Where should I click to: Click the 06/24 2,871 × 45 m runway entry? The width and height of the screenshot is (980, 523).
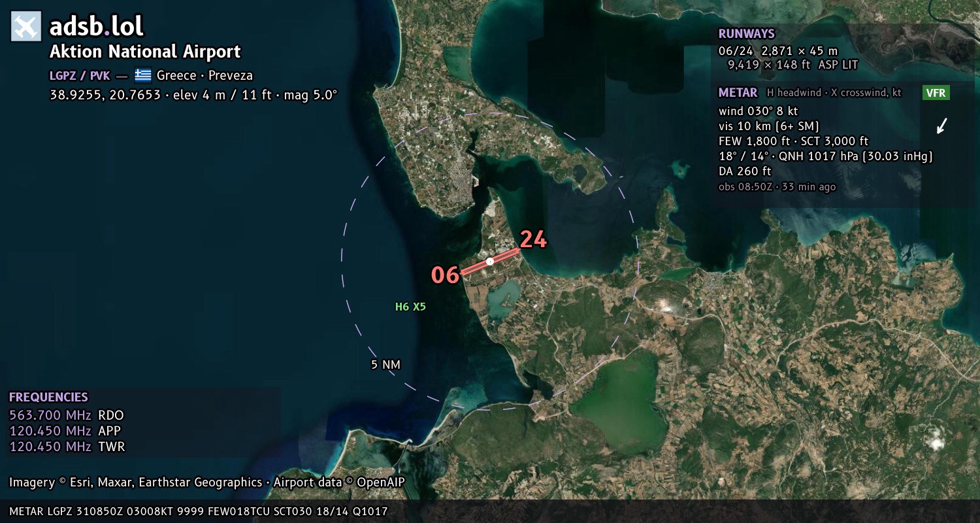click(778, 51)
